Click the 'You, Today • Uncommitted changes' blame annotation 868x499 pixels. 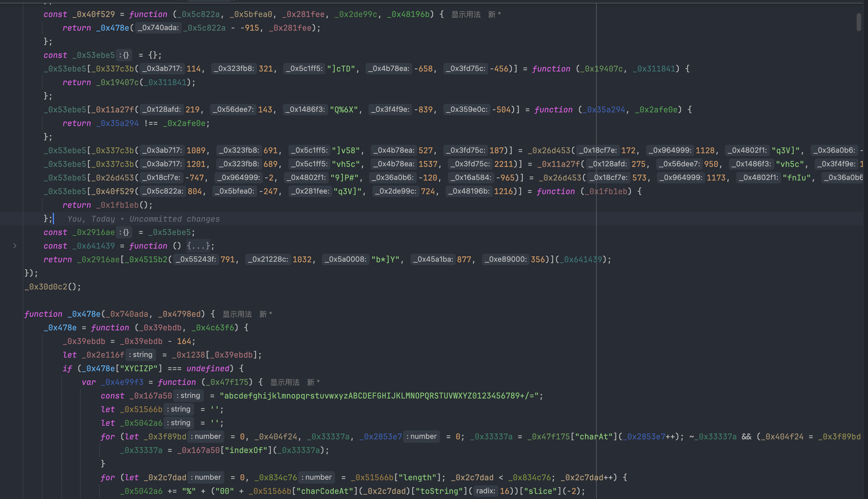click(x=143, y=219)
